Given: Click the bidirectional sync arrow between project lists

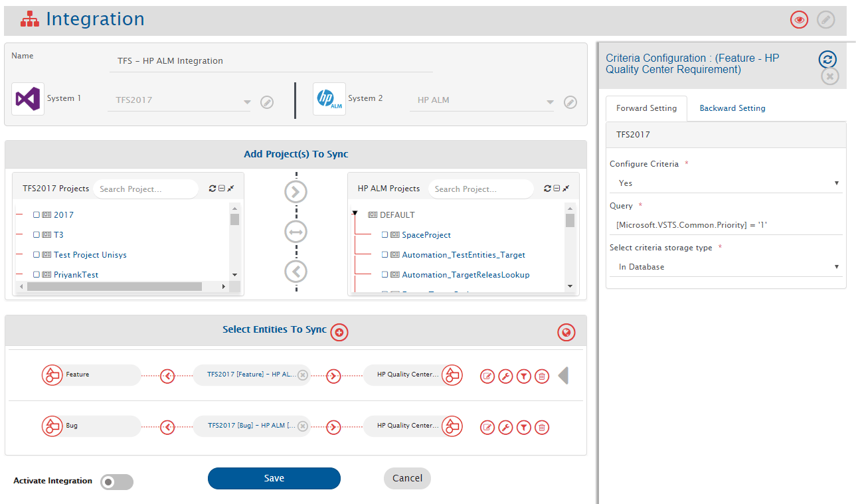Looking at the screenshot, I should [x=296, y=232].
